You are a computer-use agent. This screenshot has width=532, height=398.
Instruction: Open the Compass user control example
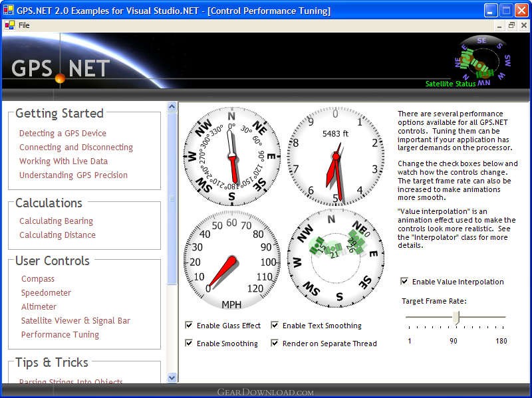pyautogui.click(x=38, y=278)
